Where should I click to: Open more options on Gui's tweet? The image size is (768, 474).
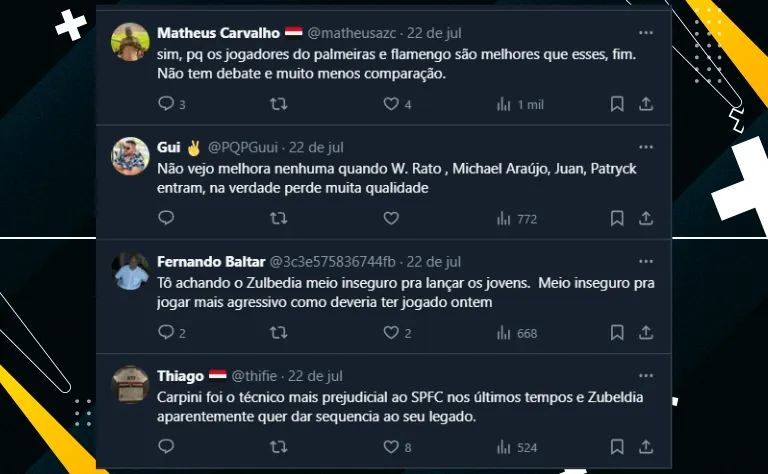(646, 147)
